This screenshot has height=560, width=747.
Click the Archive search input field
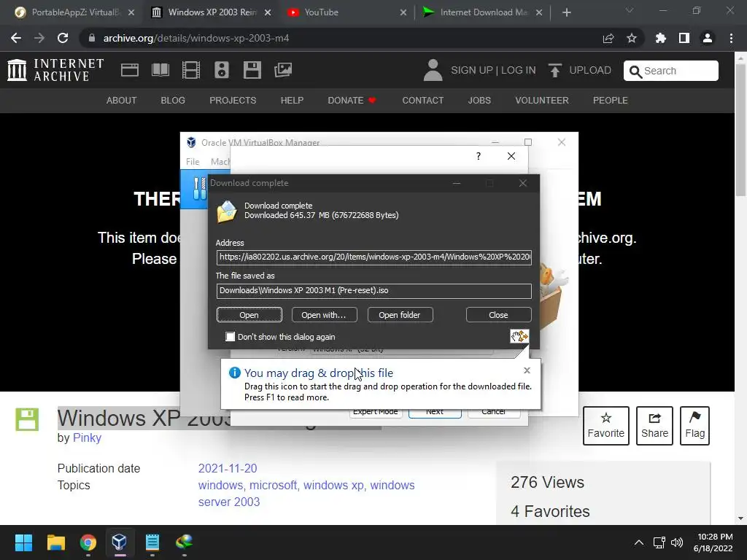(671, 71)
